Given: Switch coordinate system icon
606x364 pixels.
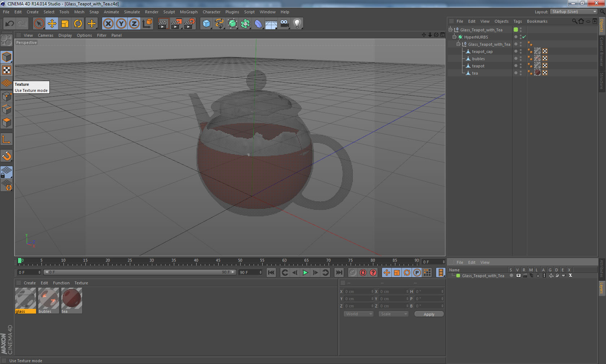Looking at the screenshot, I should pos(147,24).
